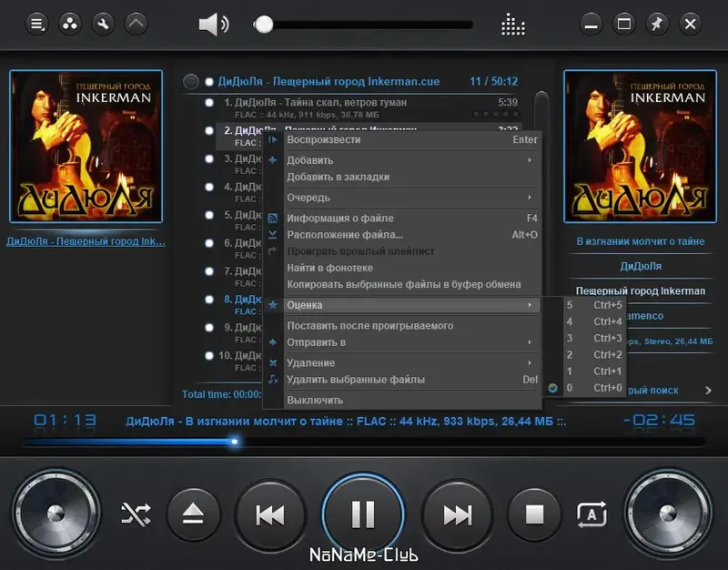Click the volume slider track

click(363, 25)
